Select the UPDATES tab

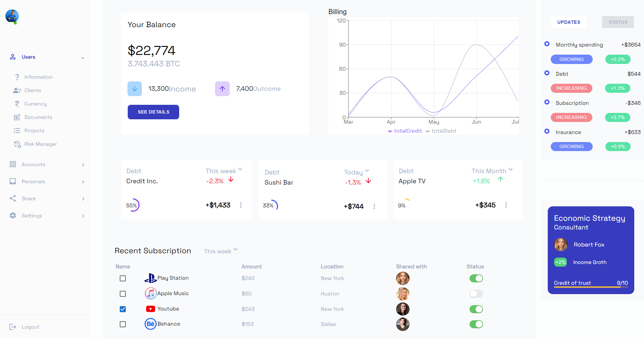click(x=568, y=22)
